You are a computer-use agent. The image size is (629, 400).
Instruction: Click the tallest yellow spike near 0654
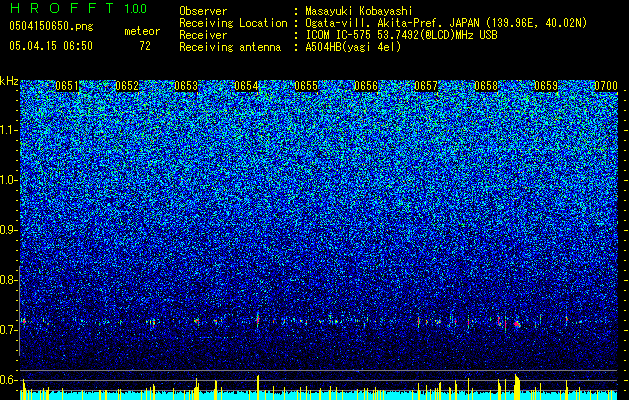pyautogui.click(x=258, y=387)
